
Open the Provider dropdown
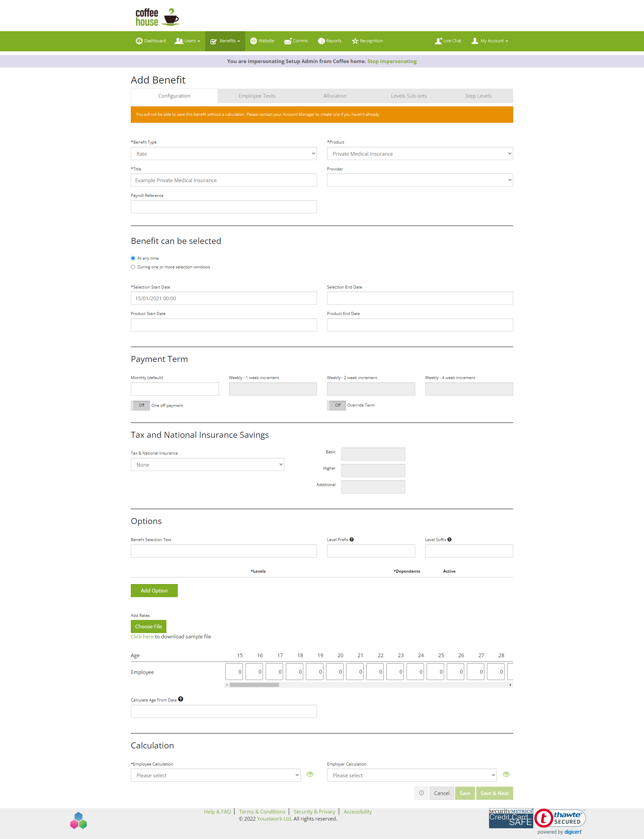[x=420, y=180]
